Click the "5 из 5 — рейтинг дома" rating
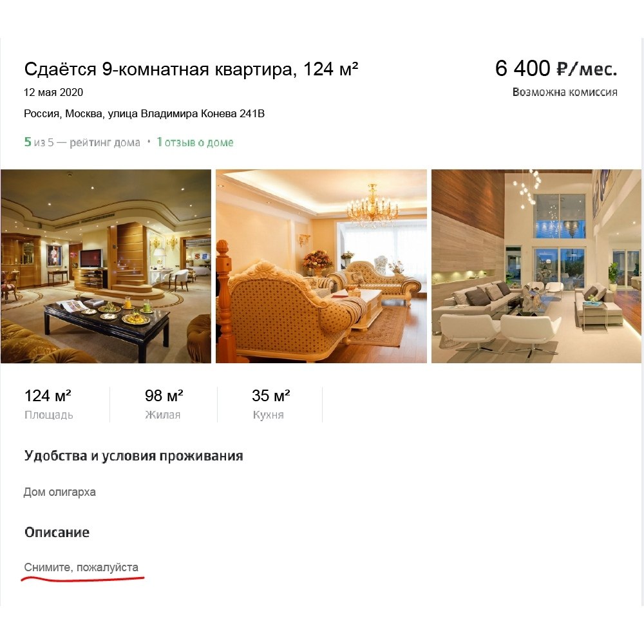This screenshot has width=644, height=644. tap(82, 142)
